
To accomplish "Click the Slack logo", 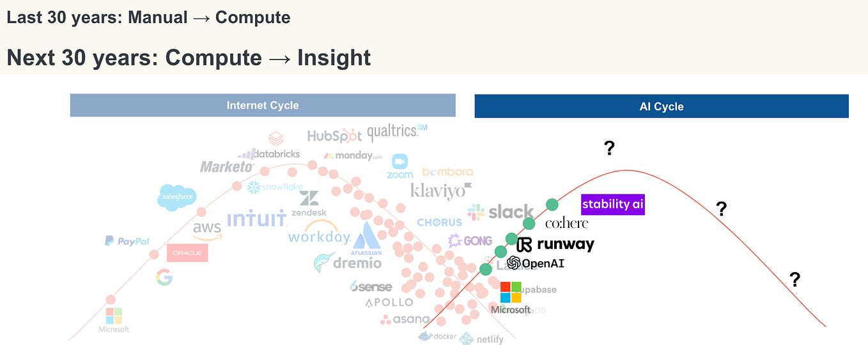I will click(500, 212).
